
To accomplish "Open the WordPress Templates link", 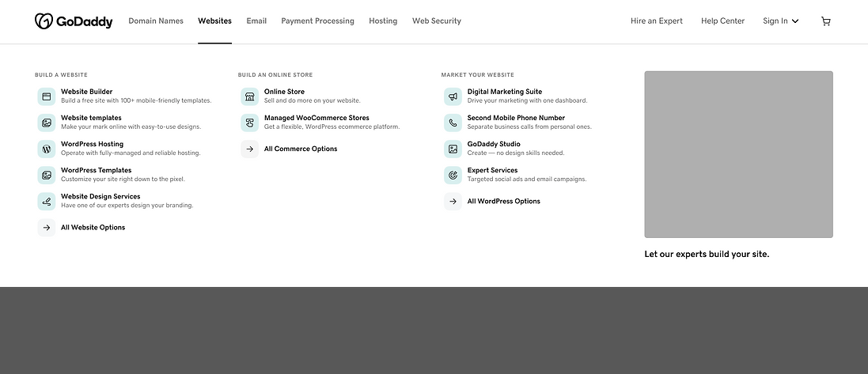I will click(x=97, y=171).
